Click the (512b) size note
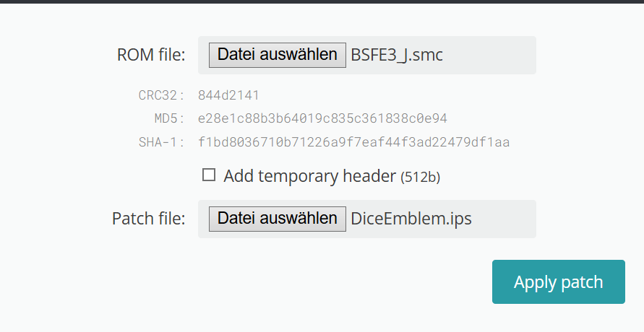 click(420, 177)
